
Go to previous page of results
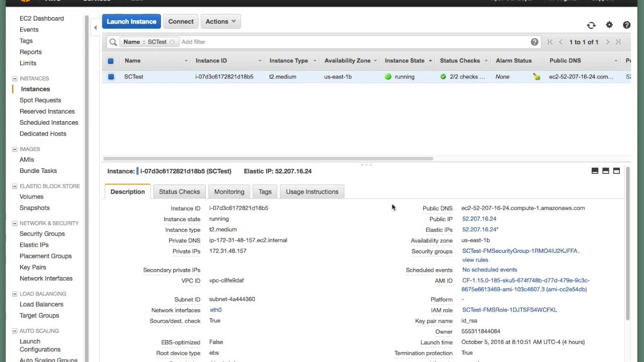click(x=561, y=42)
